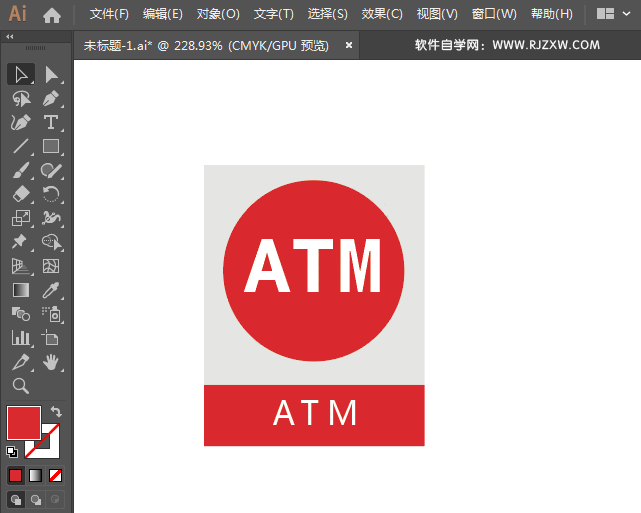Select the Perspective Grid tool

pos(21,266)
